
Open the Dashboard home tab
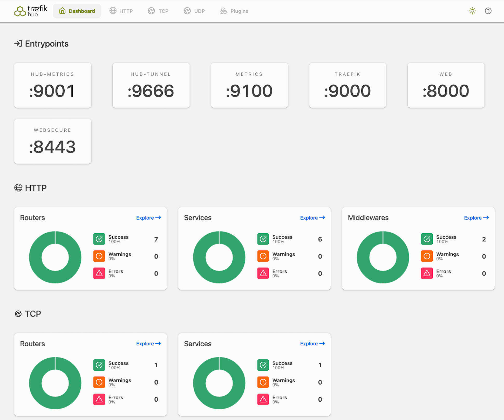[x=77, y=11]
